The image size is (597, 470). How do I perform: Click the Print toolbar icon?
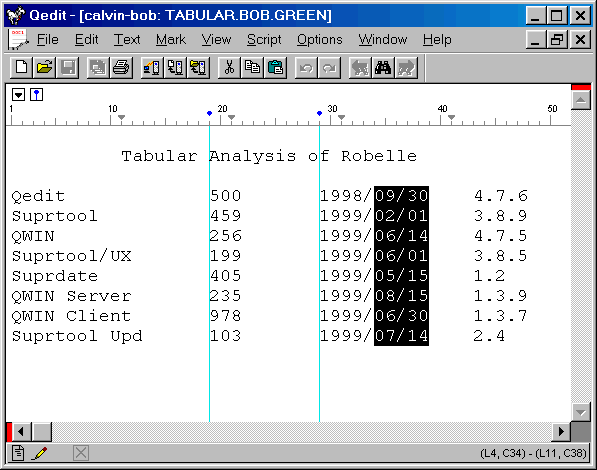[x=121, y=68]
